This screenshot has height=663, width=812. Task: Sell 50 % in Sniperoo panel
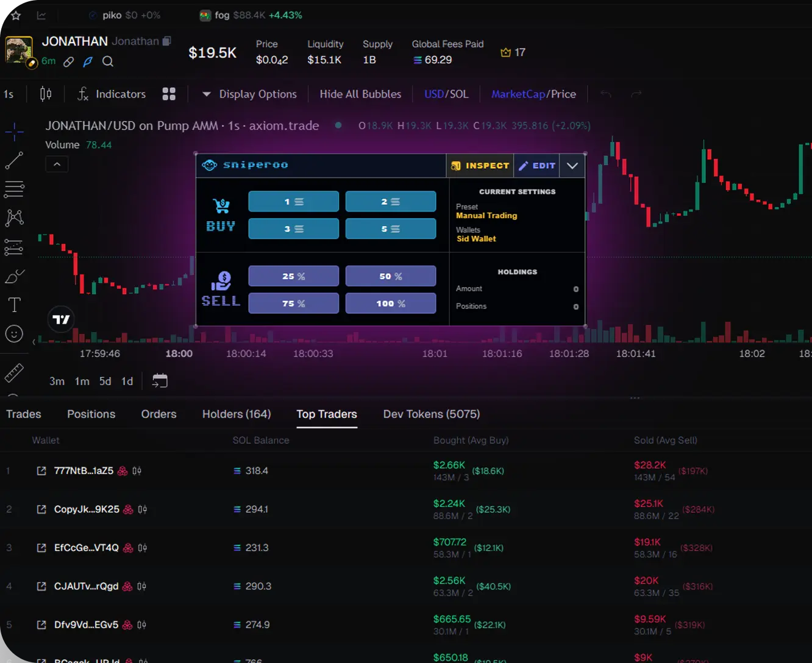[391, 276]
